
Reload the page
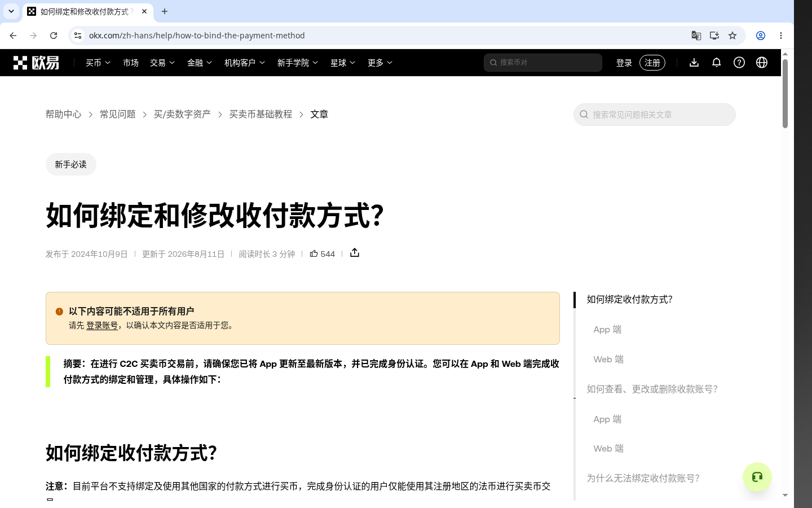(x=54, y=36)
